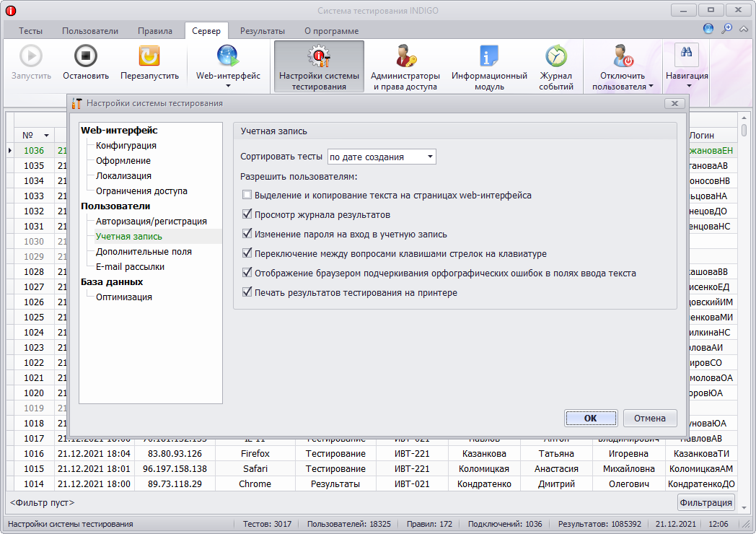
Task: Click the magnifier zoom icon at top right
Action: 726,28
